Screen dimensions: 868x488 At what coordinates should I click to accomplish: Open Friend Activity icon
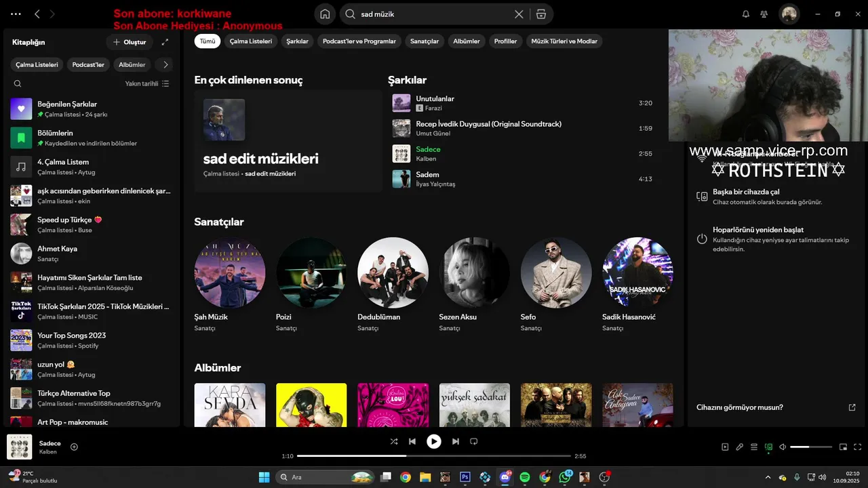point(764,14)
